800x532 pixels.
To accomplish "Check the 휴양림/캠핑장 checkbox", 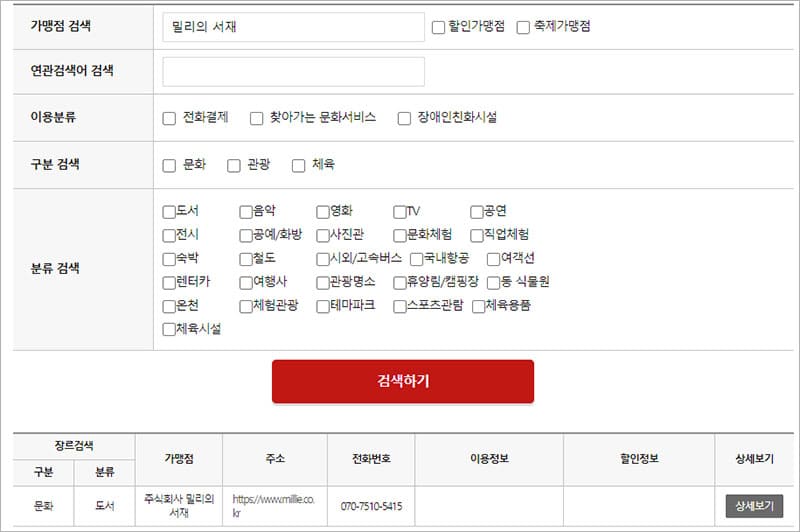I will point(400,282).
